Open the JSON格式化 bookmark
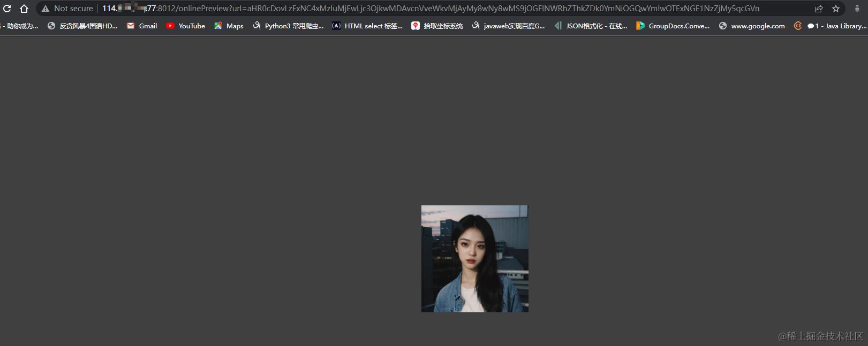This screenshot has width=868, height=346. pos(591,26)
